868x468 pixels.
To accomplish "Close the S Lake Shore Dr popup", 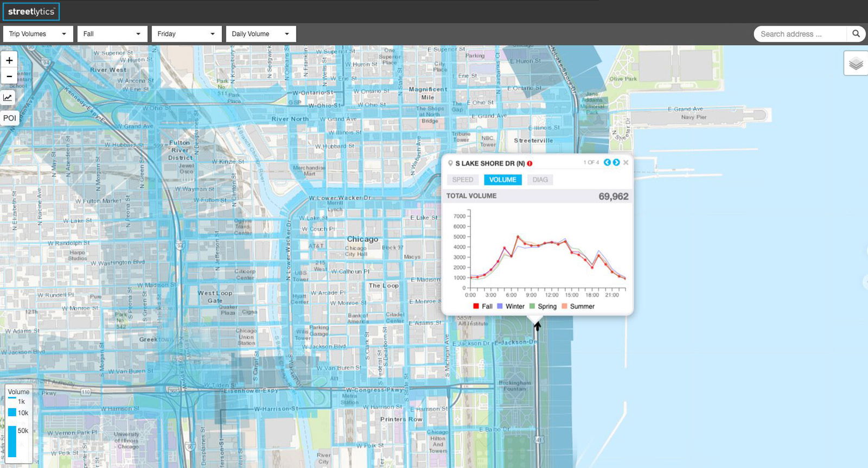I will click(x=626, y=162).
